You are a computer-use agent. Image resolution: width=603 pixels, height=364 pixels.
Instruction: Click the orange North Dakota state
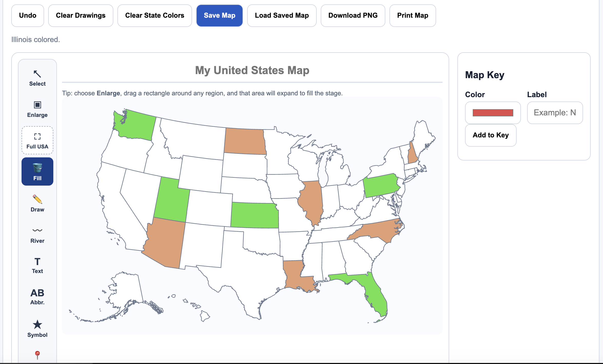245,141
